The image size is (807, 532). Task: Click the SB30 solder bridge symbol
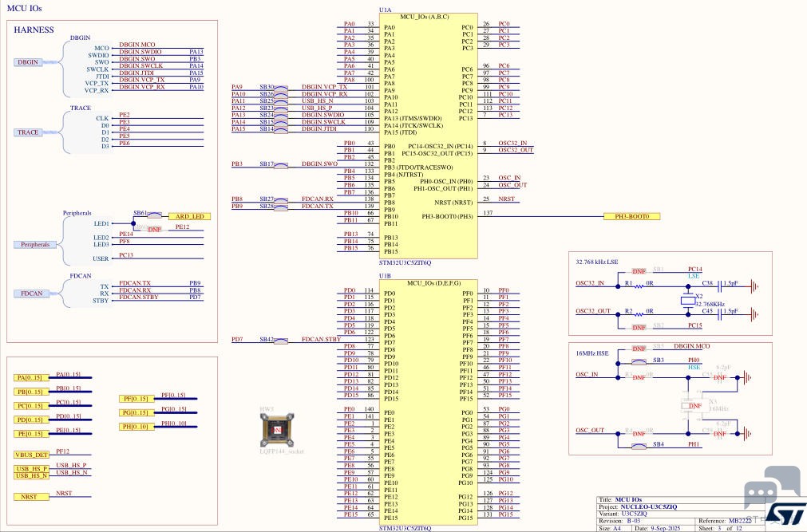(x=281, y=88)
